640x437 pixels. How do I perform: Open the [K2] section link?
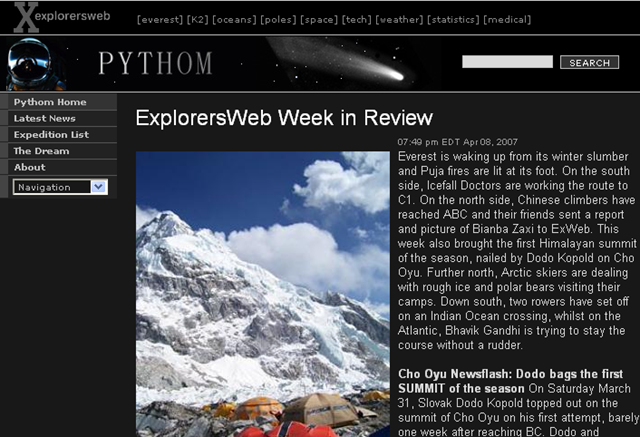[x=198, y=20]
